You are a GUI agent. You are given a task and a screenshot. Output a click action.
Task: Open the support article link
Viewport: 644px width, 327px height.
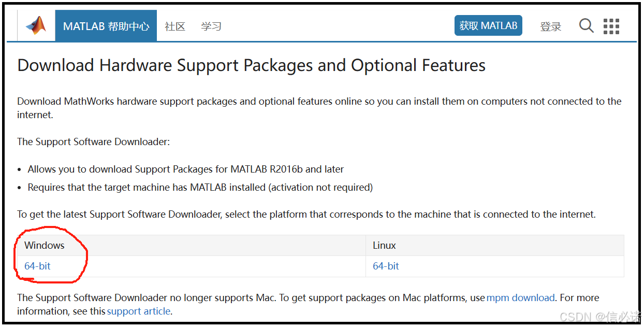coord(139,311)
